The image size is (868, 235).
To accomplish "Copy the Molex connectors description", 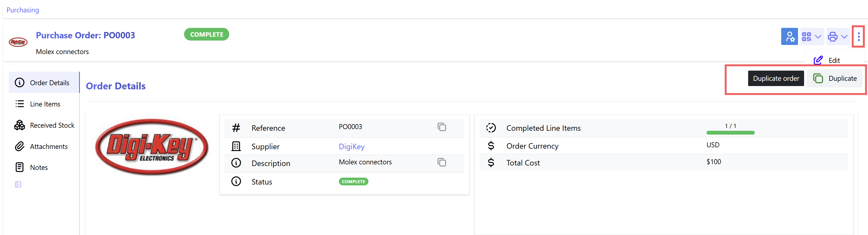I will 441,162.
